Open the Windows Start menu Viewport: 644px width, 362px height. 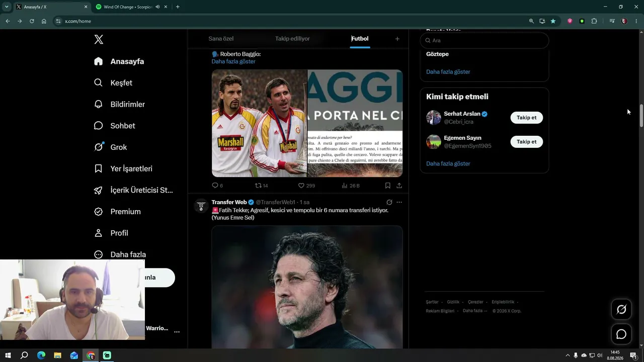[x=8, y=355]
